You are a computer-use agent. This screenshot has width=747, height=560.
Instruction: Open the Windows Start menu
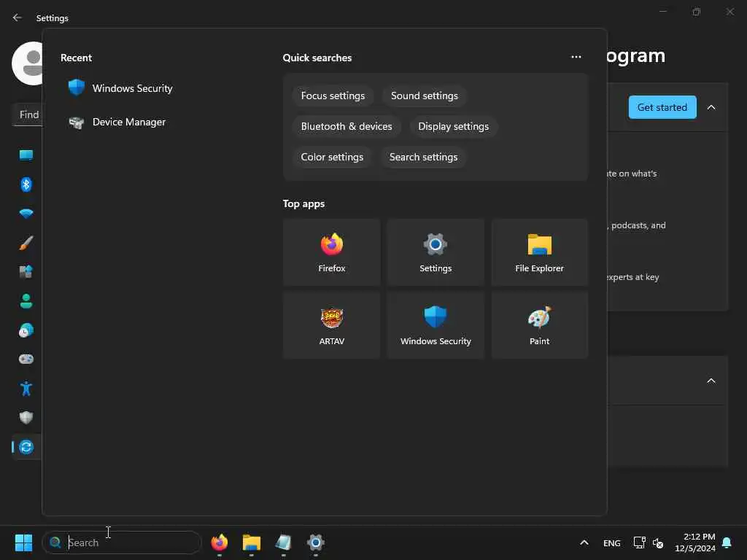[x=23, y=542]
